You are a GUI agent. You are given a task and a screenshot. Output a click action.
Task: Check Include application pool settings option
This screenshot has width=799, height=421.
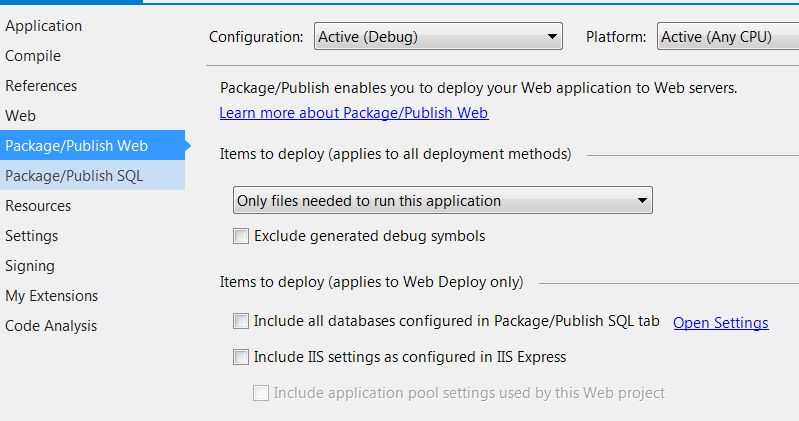261,393
